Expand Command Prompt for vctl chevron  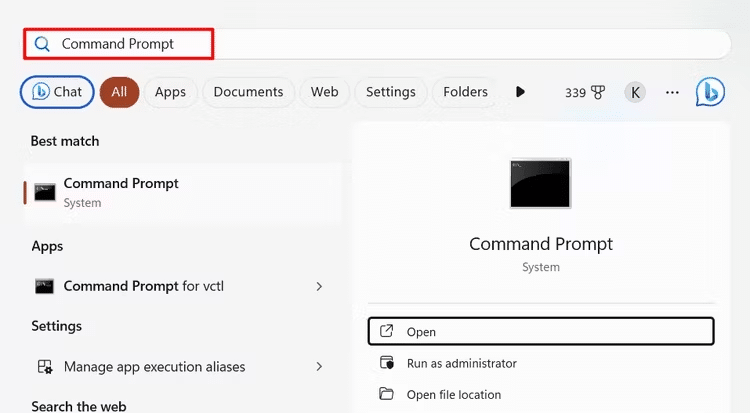tap(319, 286)
